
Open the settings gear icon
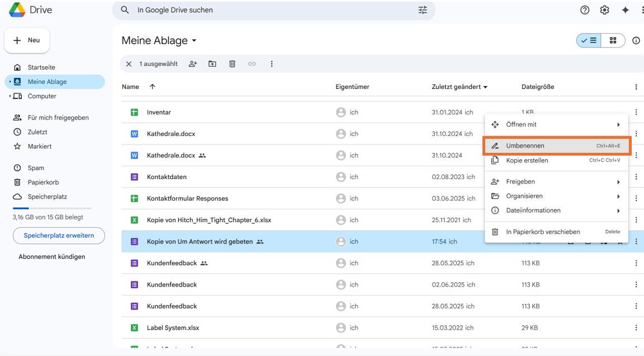click(x=604, y=10)
